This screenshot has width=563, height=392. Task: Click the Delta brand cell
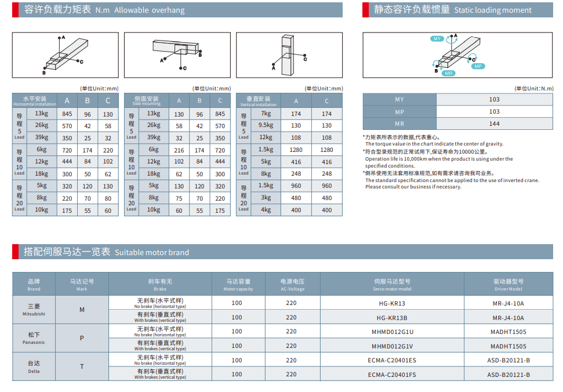click(34, 366)
